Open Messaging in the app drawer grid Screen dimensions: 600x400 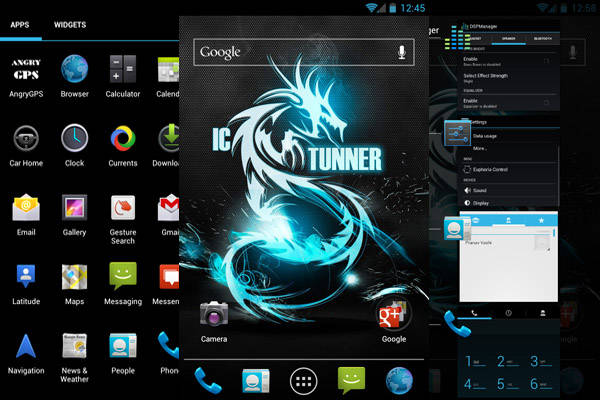(123, 284)
